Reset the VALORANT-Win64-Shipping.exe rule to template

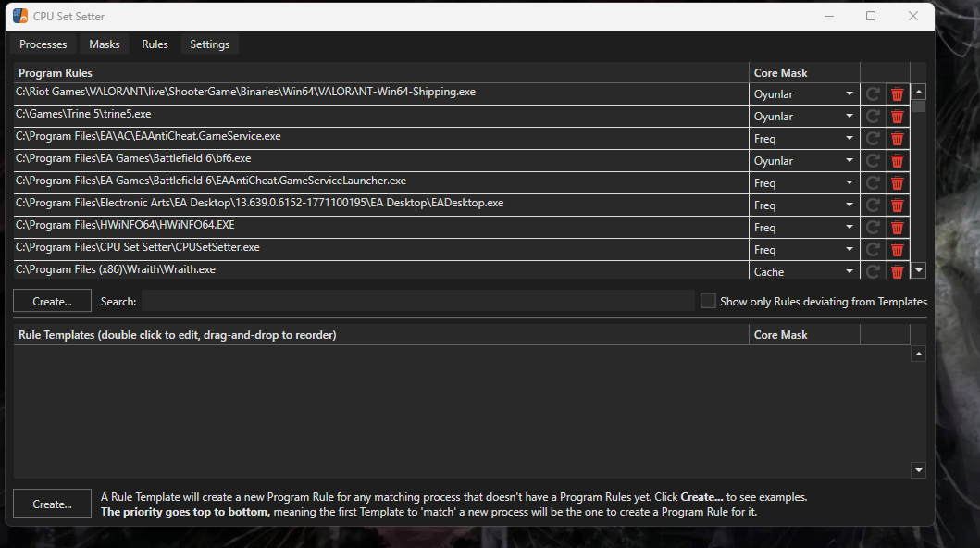873,94
